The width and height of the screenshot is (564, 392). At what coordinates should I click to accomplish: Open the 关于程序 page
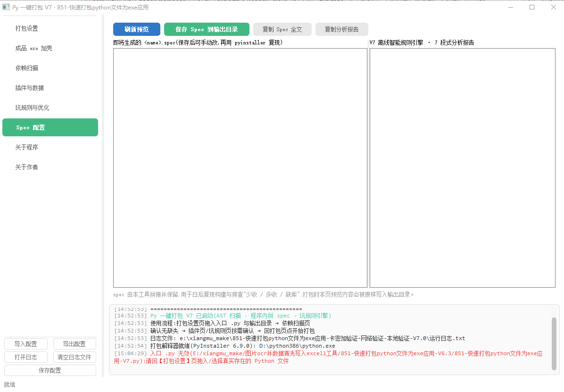tap(50, 147)
